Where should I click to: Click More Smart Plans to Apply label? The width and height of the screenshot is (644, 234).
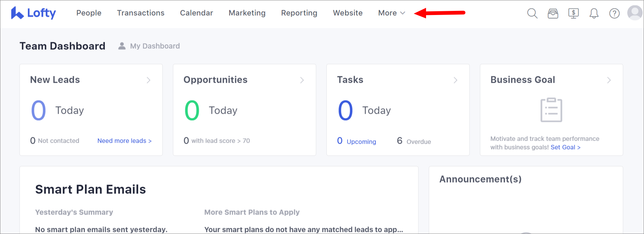click(x=252, y=212)
